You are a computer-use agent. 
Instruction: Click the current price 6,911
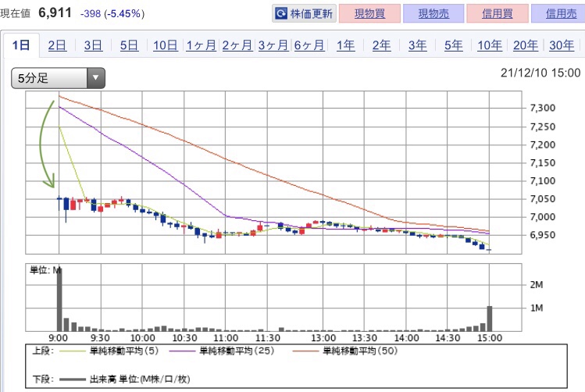click(x=55, y=13)
